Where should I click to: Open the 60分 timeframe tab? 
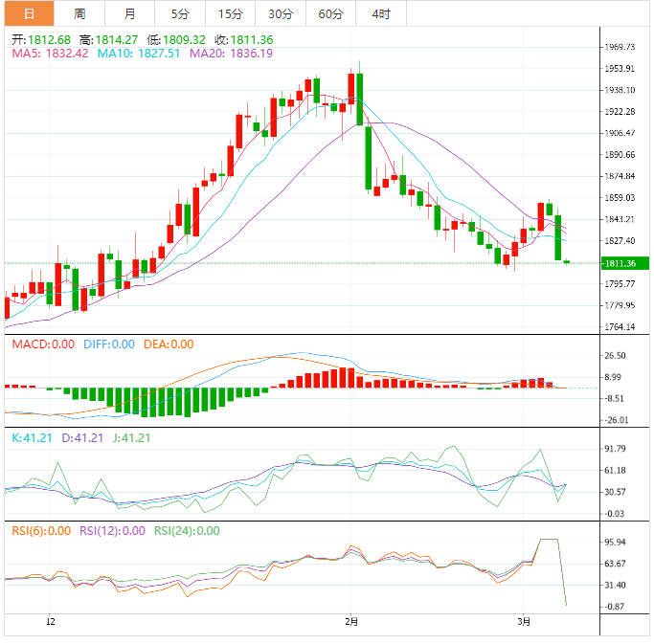click(330, 13)
